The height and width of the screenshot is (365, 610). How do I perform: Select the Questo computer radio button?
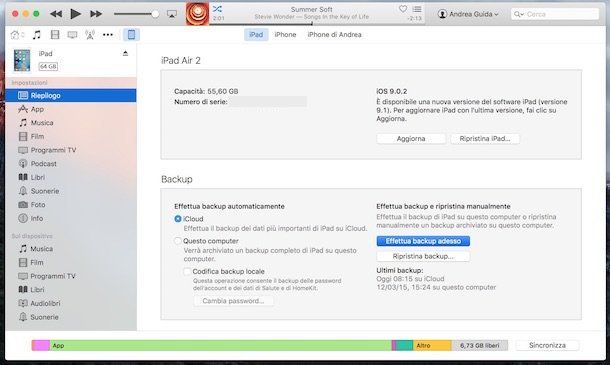(x=178, y=241)
